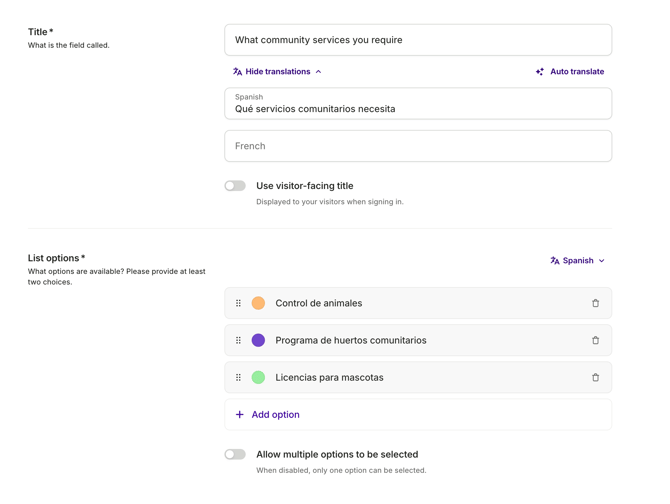Click the List options heading
The image size is (670, 504).
pyautogui.click(x=56, y=258)
